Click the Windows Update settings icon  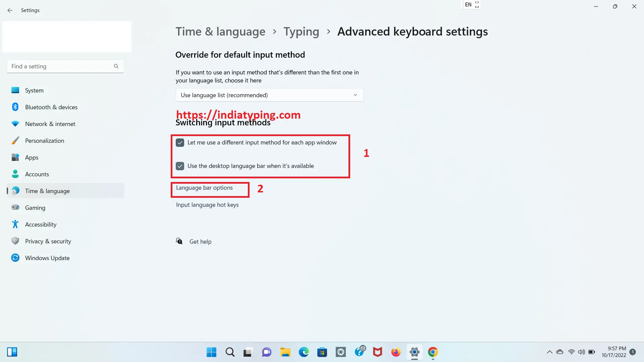point(15,258)
